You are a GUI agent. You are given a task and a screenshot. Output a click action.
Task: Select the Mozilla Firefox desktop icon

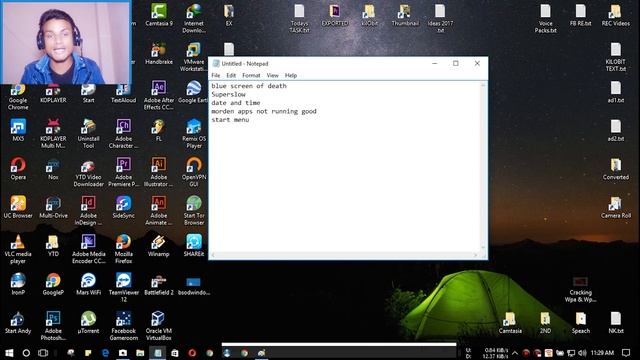pos(124,249)
